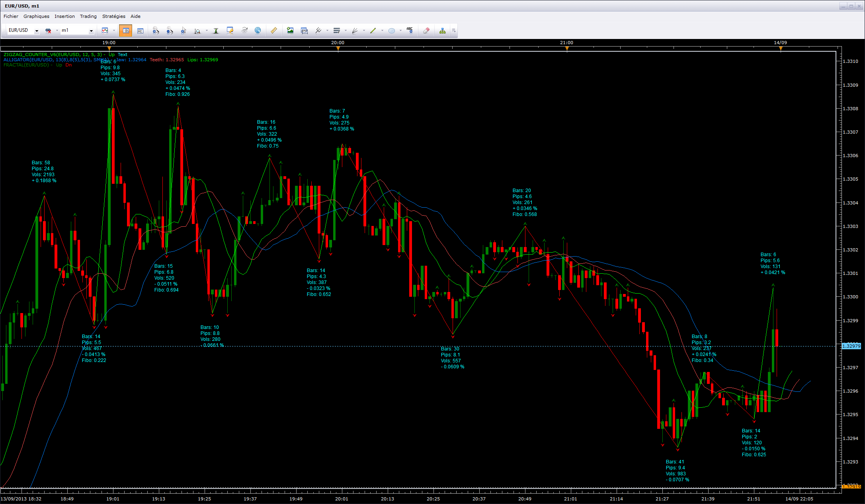Click the 'Fibo: 0.625' annotation text
The width and height of the screenshot is (865, 504).
[754, 455]
